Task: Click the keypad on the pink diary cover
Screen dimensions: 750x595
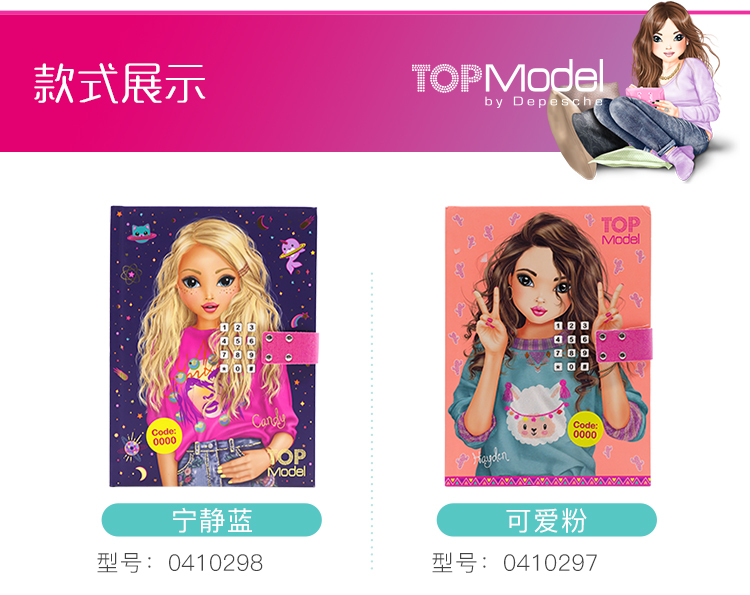Action: point(571,346)
